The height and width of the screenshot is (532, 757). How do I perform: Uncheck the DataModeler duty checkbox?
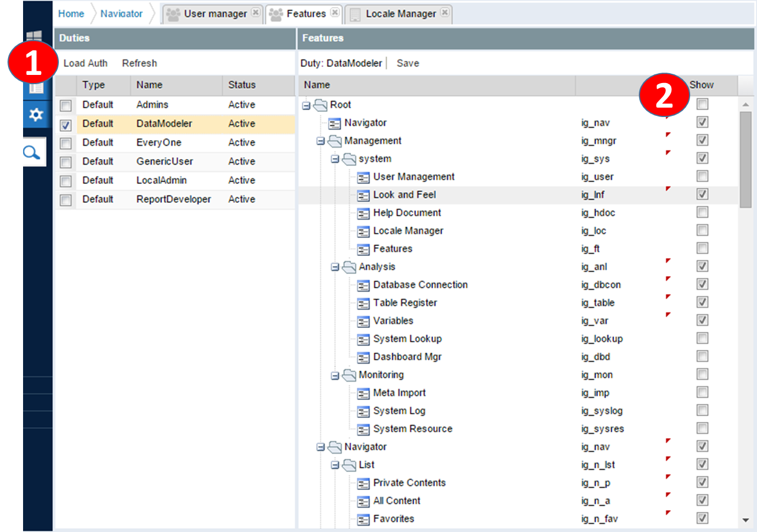[66, 124]
